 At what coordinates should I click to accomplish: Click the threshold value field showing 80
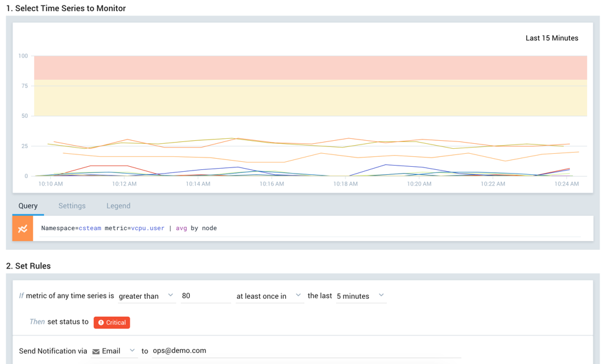pyautogui.click(x=206, y=296)
